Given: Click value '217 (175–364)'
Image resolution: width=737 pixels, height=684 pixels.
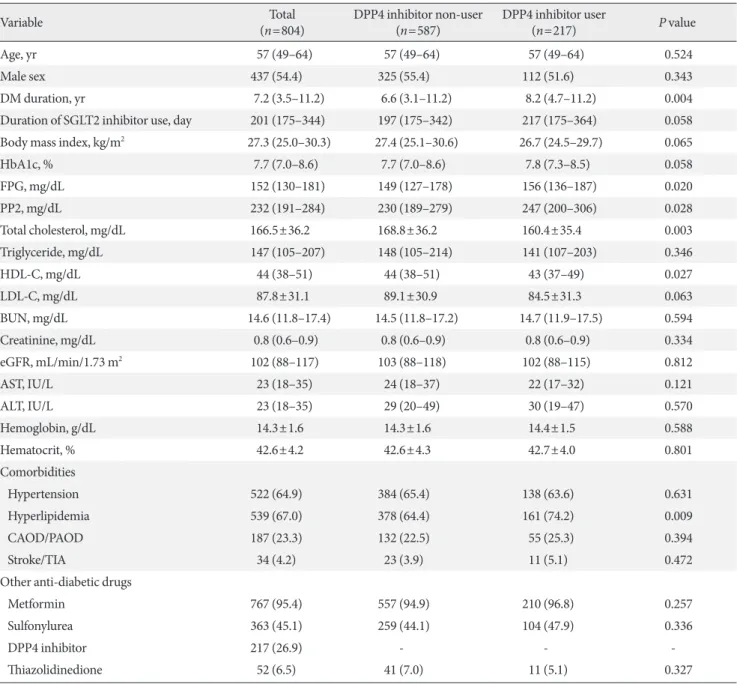Looking at the screenshot, I should point(559,120).
